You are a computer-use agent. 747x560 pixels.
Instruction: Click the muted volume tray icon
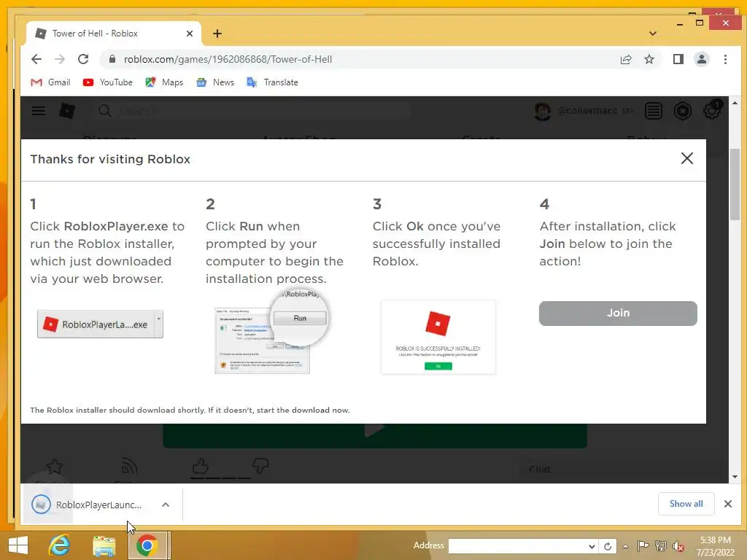click(678, 546)
